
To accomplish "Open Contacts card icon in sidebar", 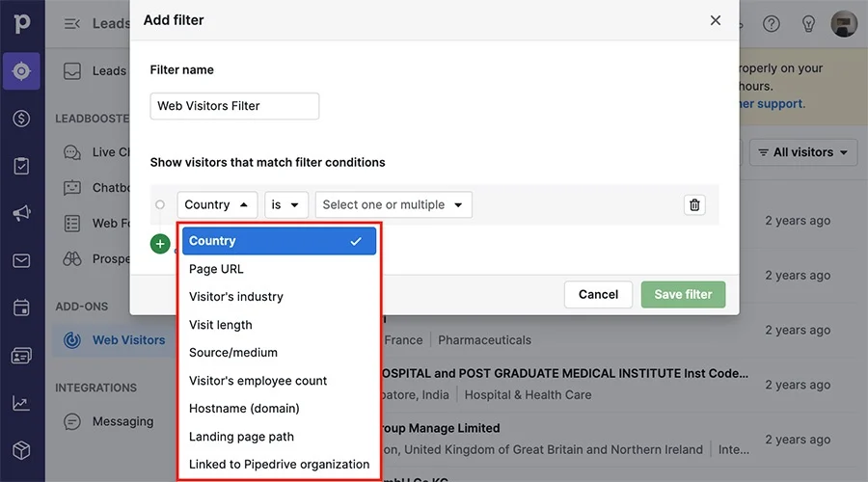I will (x=21, y=356).
